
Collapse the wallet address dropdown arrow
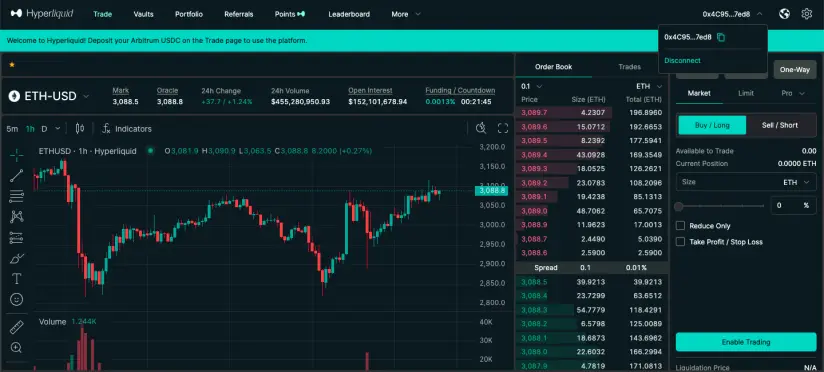pyautogui.click(x=759, y=14)
